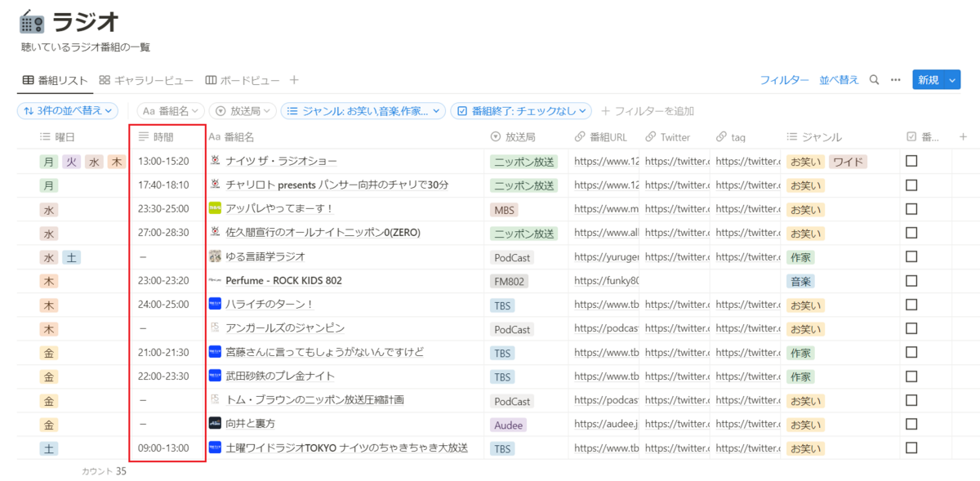The image size is (980, 481).
Task: Click the radio page icon beside ラジオ title
Action: (x=32, y=20)
